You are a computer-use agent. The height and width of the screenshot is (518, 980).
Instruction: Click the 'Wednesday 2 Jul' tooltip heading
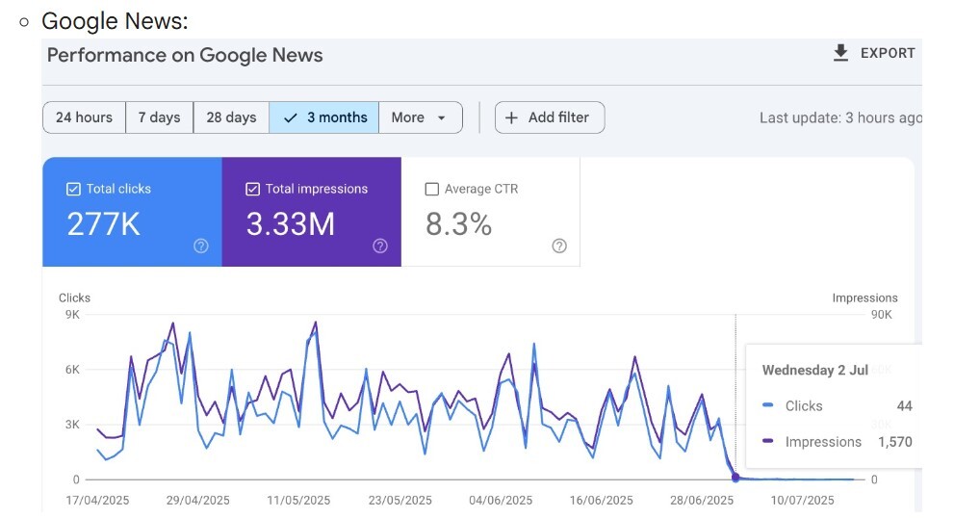pos(815,370)
